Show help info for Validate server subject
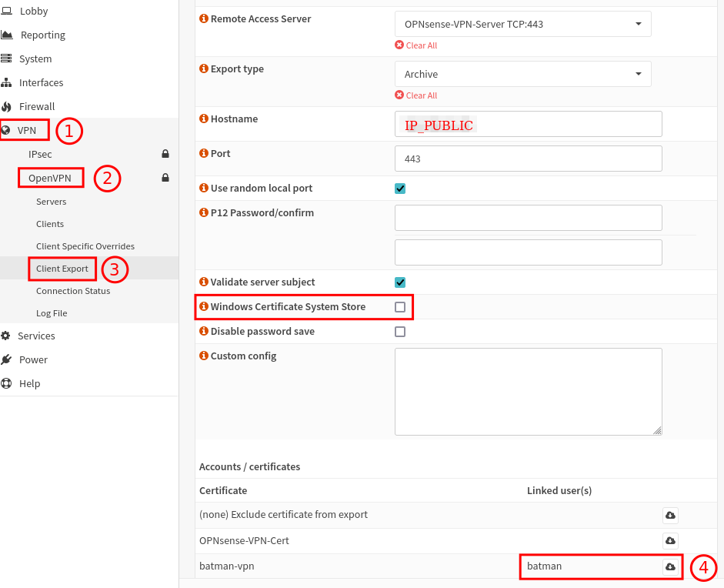724x588 pixels. [x=204, y=281]
